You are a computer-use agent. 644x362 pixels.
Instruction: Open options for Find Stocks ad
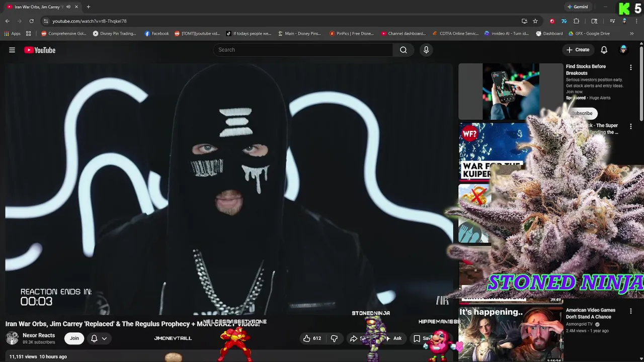point(630,67)
